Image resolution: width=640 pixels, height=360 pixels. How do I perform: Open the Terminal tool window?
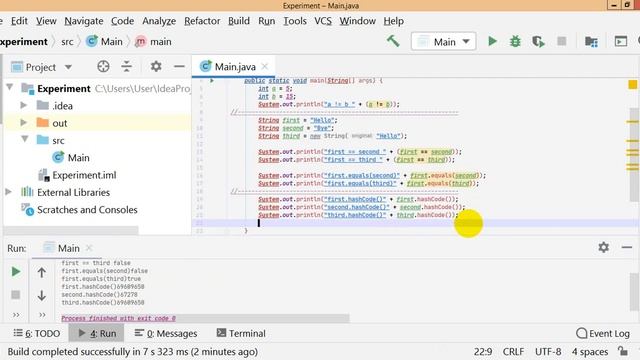(x=241, y=333)
